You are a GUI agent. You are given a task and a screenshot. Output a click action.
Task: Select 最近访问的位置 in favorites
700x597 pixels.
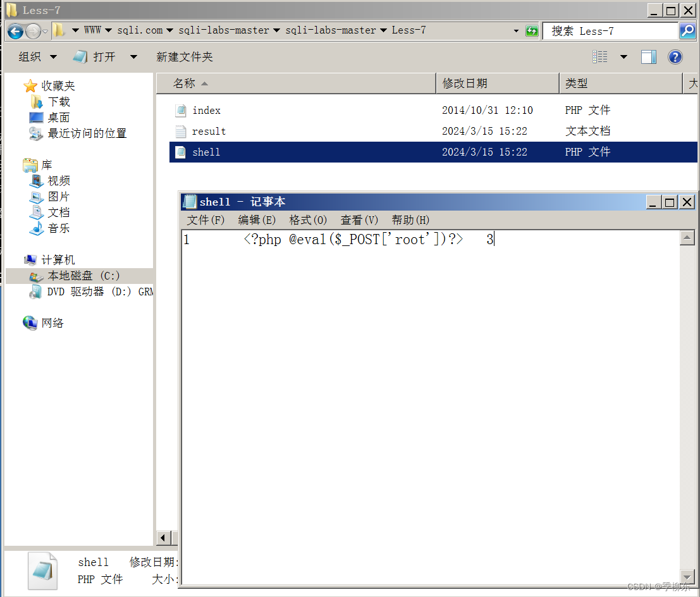(87, 133)
